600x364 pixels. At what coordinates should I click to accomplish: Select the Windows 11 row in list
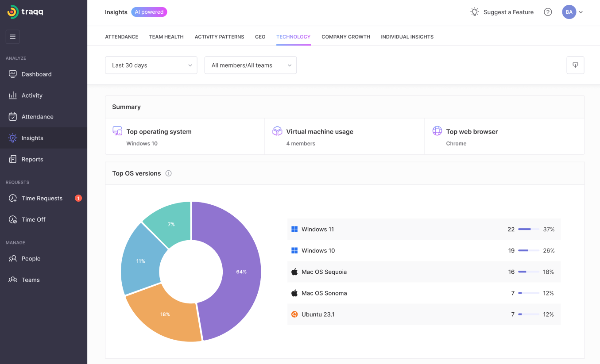(x=424, y=229)
